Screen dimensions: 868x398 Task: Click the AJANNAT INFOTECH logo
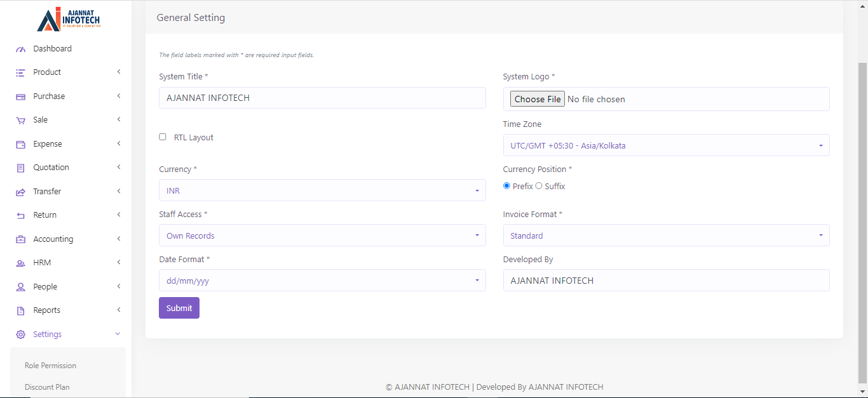coord(68,19)
